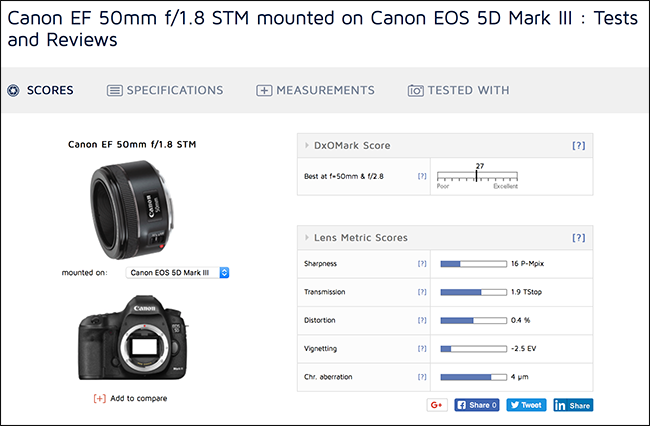Open help for Lens Metric Scores header
This screenshot has width=650, height=426.
[579, 237]
